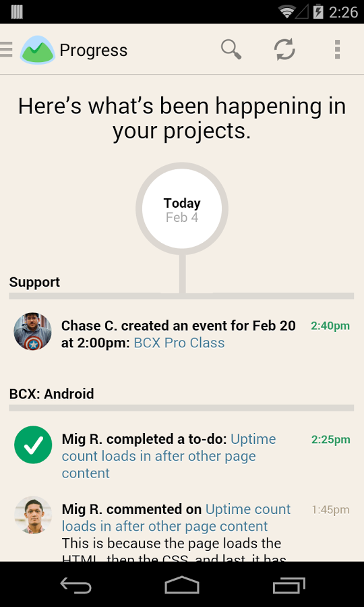The image size is (364, 607).
Task: Open completed to-do Uptime count link
Action: [x=169, y=456]
